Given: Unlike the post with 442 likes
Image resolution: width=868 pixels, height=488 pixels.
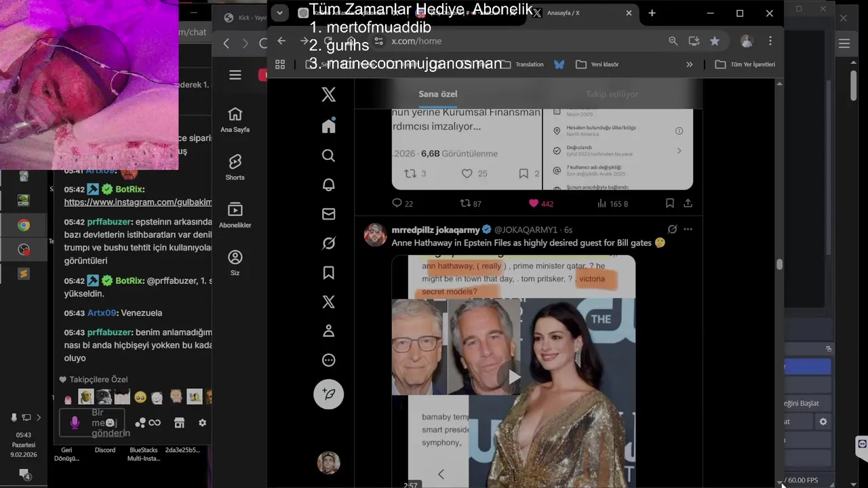Looking at the screenshot, I should (540, 203).
